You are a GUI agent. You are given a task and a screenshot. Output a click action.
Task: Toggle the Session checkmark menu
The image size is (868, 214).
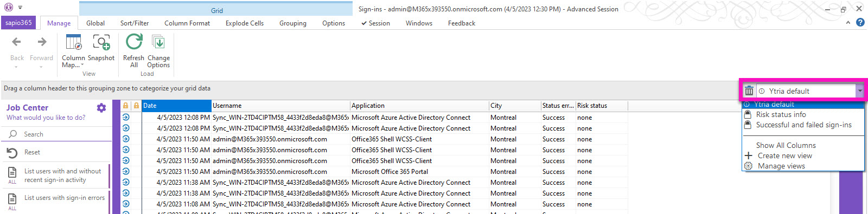point(375,23)
